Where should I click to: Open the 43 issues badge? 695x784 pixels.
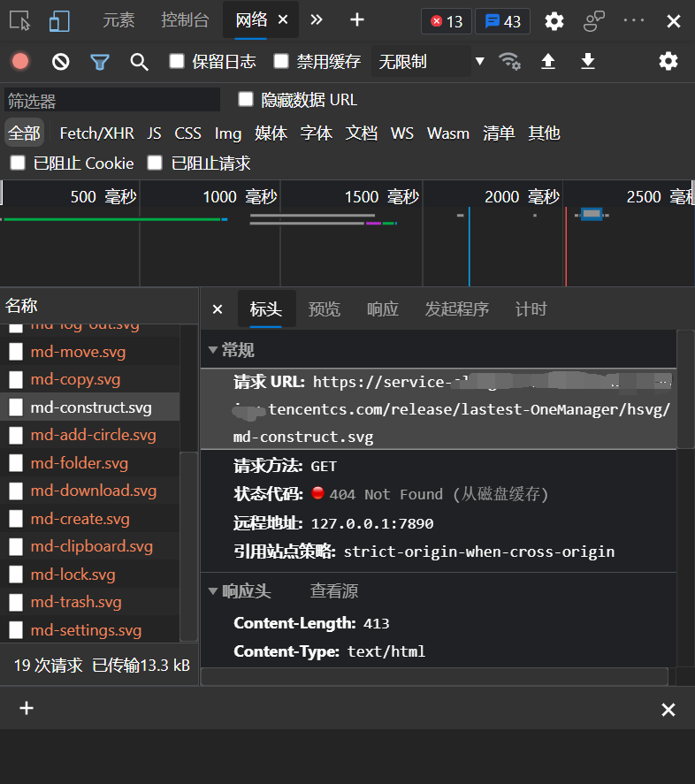point(502,21)
